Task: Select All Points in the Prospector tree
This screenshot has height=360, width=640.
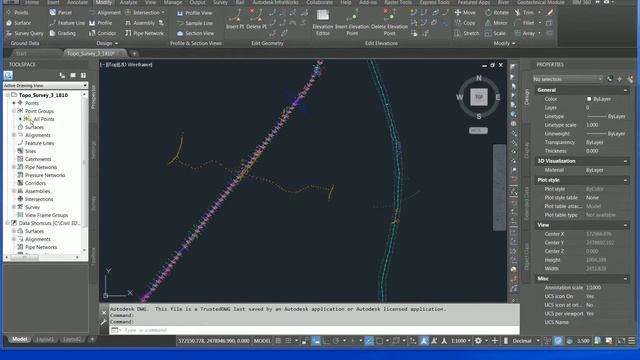Action: point(44,119)
